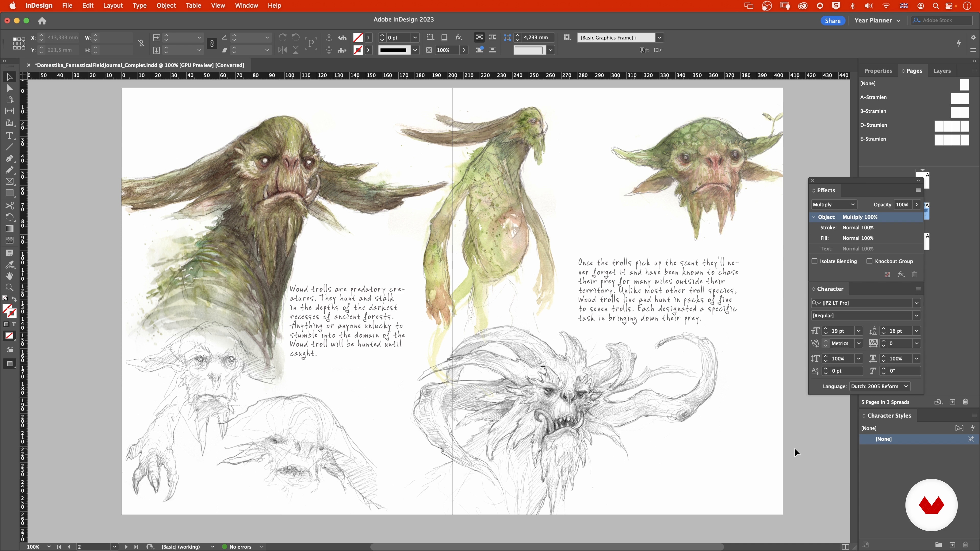Click the create new page icon in Pages panel

coord(952,402)
